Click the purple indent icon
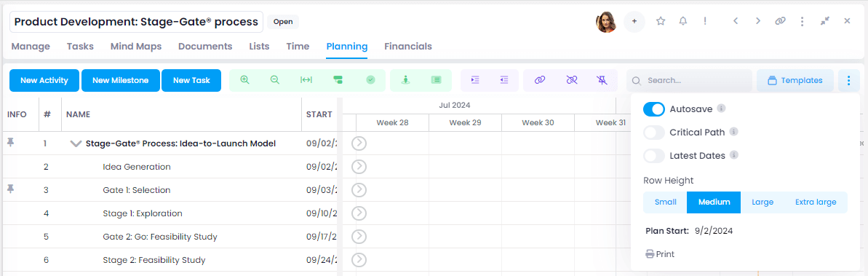Image resolution: width=868 pixels, height=276 pixels. coord(474,80)
